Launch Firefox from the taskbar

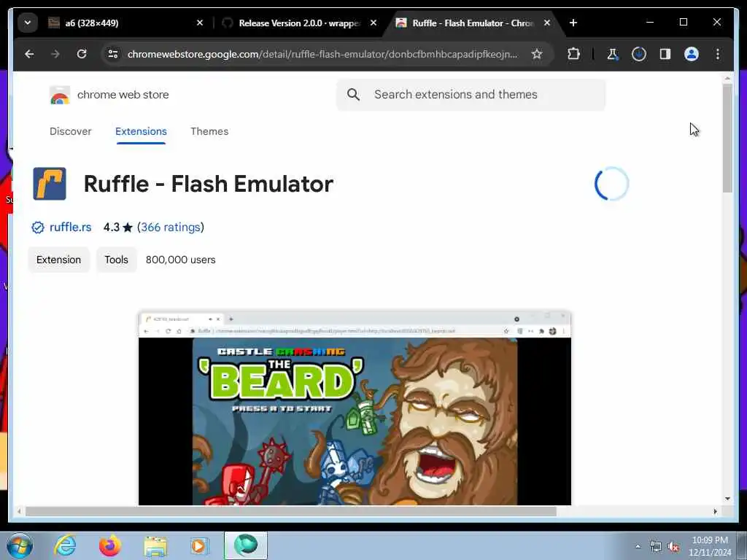click(109, 545)
